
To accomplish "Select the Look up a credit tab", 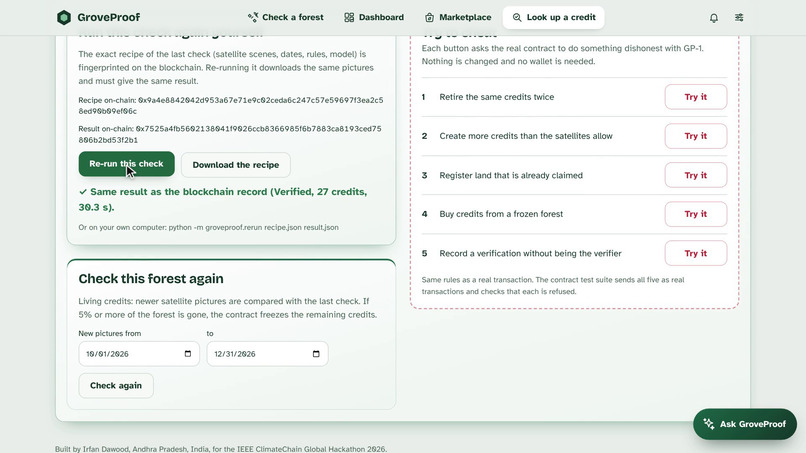I will coord(554,17).
